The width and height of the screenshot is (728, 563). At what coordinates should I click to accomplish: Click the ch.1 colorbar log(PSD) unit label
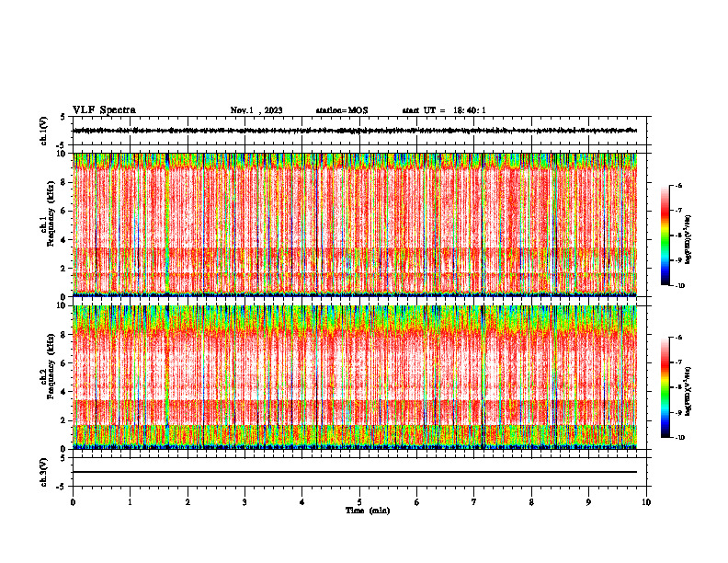(x=688, y=240)
